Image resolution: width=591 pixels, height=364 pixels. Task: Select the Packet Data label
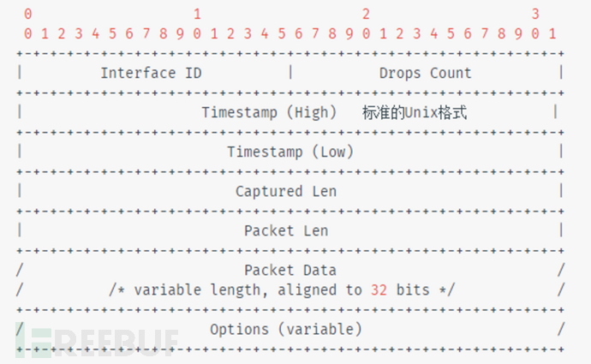click(x=290, y=271)
